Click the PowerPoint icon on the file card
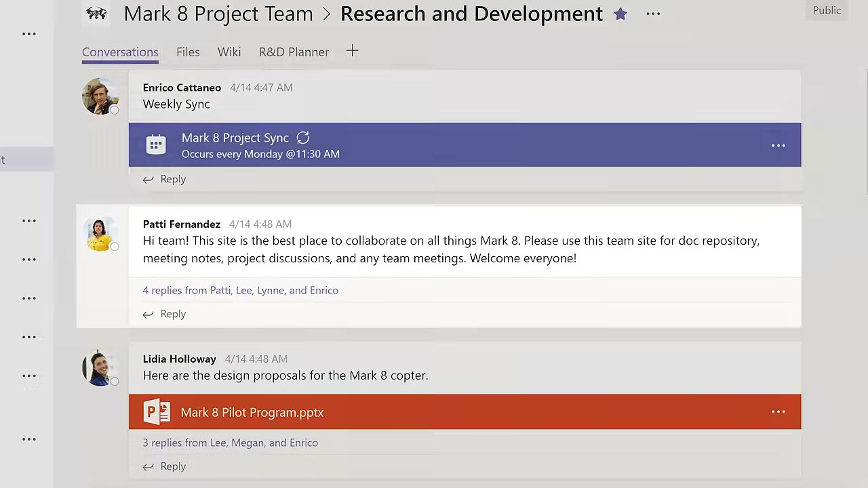Viewport: 868px width, 488px height. click(157, 412)
